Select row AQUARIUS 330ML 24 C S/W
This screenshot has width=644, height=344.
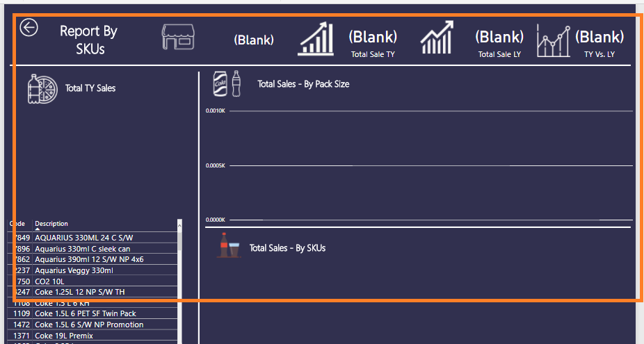tap(92, 237)
